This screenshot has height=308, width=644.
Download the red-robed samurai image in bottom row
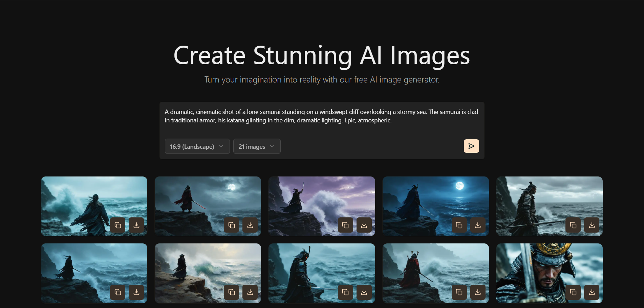coord(478,292)
